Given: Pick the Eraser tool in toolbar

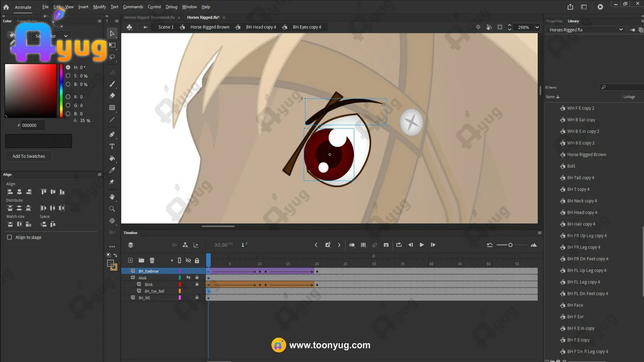Looking at the screenshot, I should (x=112, y=96).
